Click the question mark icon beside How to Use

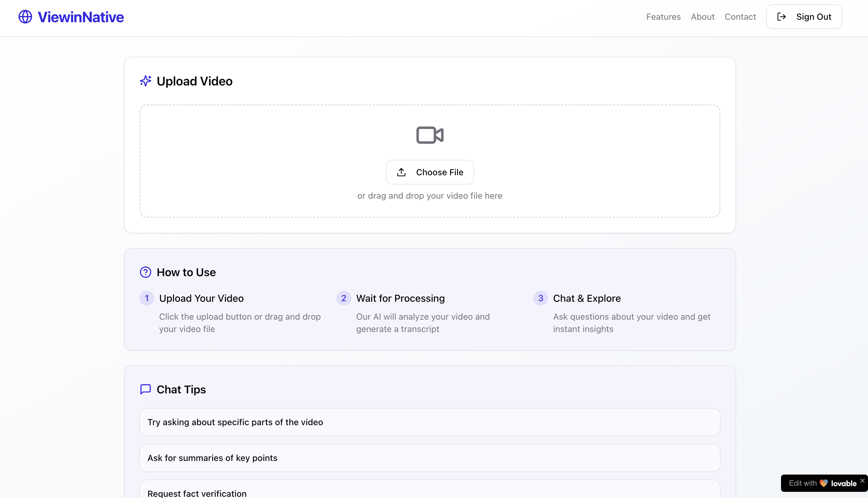[x=145, y=272]
